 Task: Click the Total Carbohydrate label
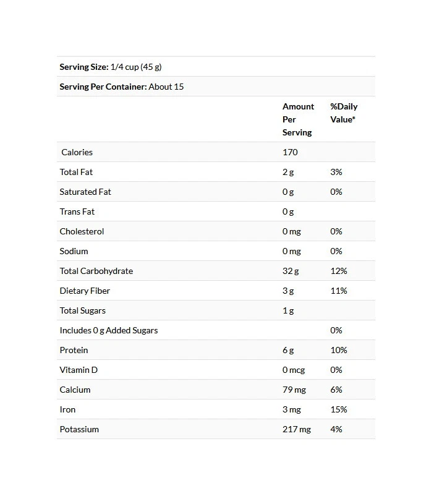(x=96, y=271)
